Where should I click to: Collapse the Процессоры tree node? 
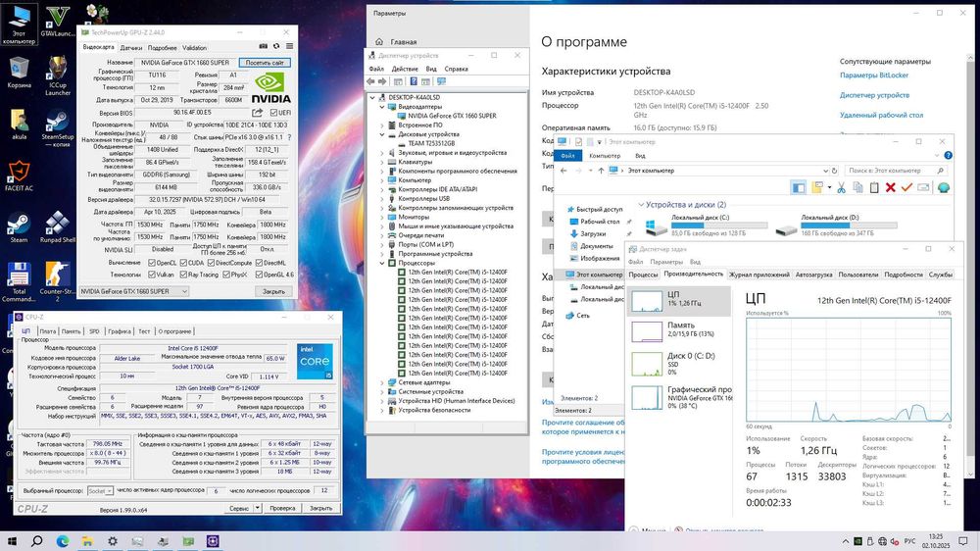point(382,264)
